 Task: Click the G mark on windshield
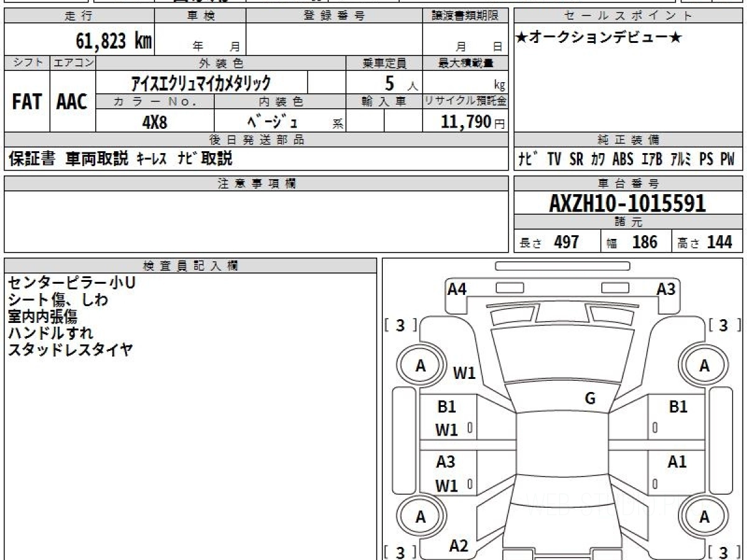(590, 399)
